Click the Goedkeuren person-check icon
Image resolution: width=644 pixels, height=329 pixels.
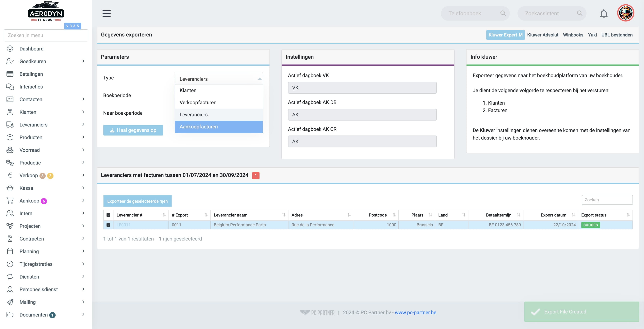coord(10,61)
